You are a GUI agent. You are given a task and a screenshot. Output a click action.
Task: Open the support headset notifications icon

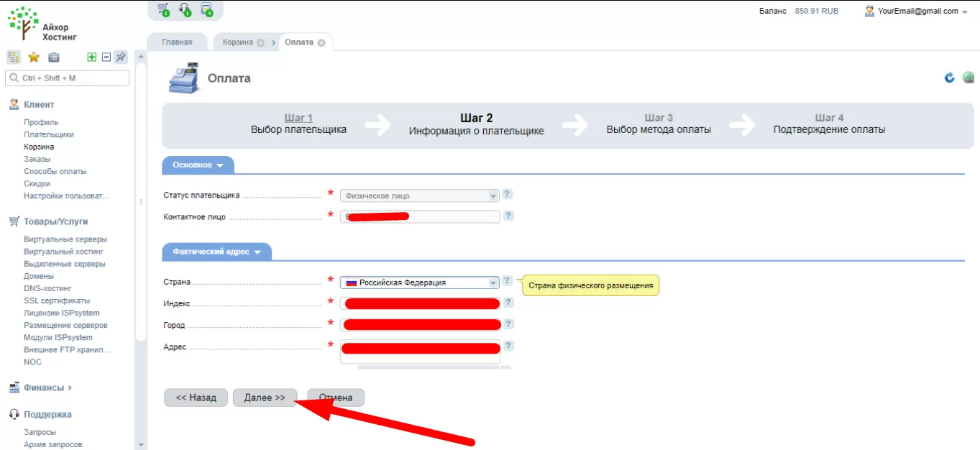point(185,10)
